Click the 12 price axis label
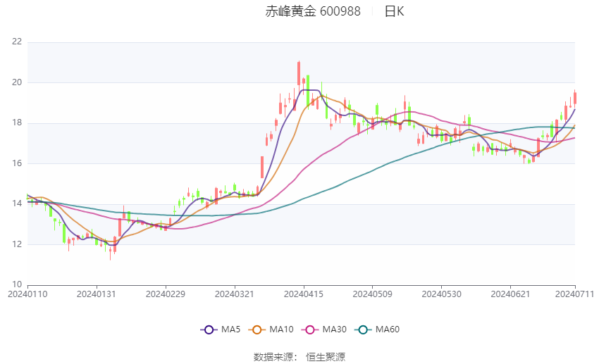Image resolution: width=599 pixels, height=364 pixels. click(x=17, y=244)
